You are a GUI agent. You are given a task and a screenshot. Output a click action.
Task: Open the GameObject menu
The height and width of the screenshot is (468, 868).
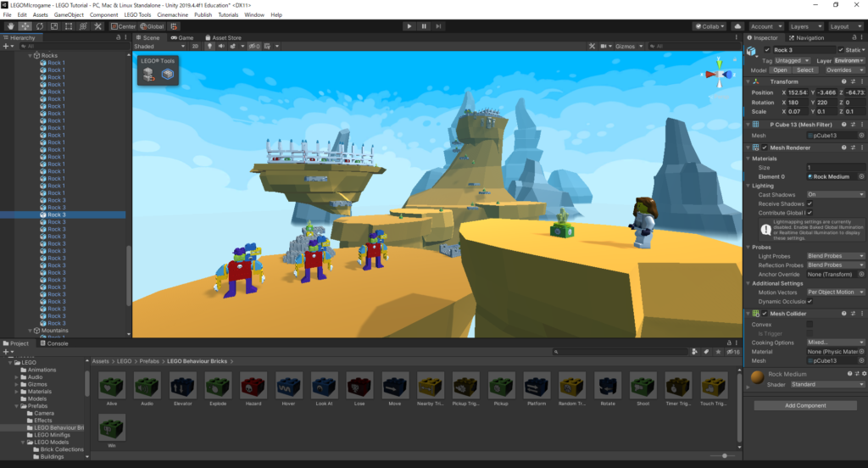[69, 15]
